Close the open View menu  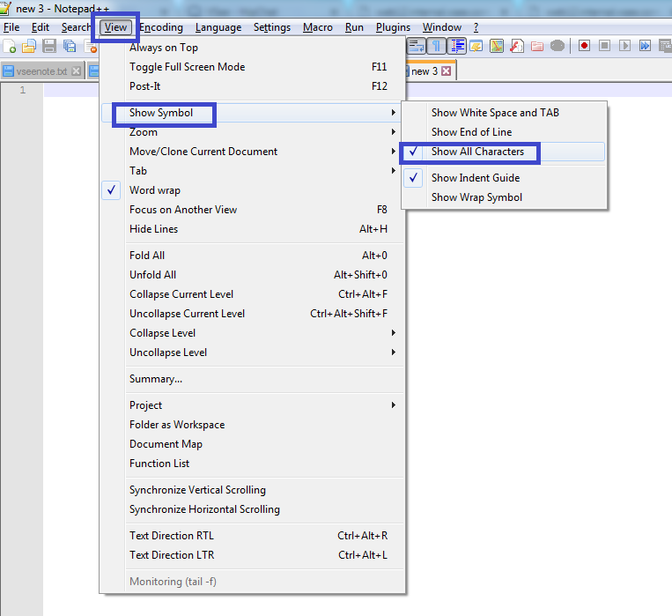coord(115,27)
